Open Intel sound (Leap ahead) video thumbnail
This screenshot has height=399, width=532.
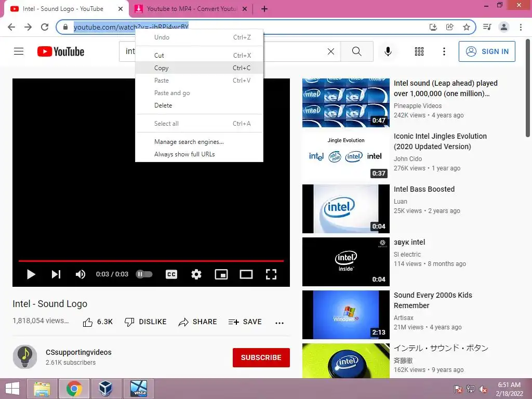point(345,103)
